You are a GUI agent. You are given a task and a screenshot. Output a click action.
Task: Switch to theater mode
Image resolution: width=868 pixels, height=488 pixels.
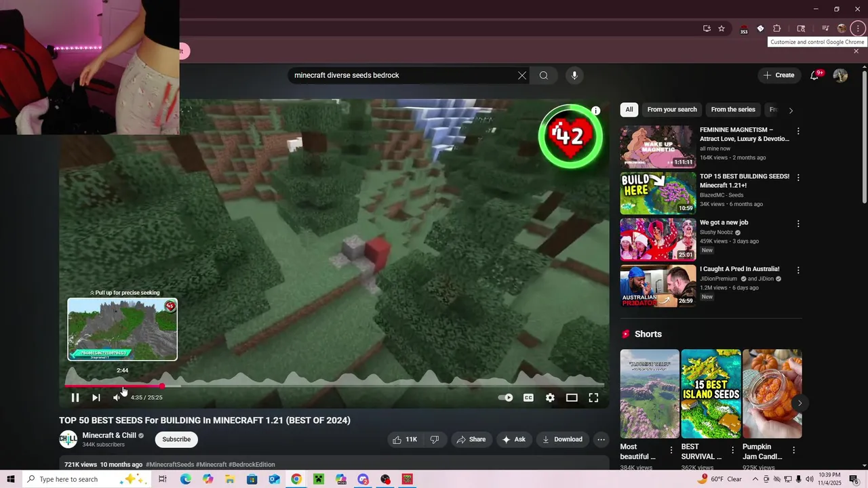pyautogui.click(x=572, y=398)
